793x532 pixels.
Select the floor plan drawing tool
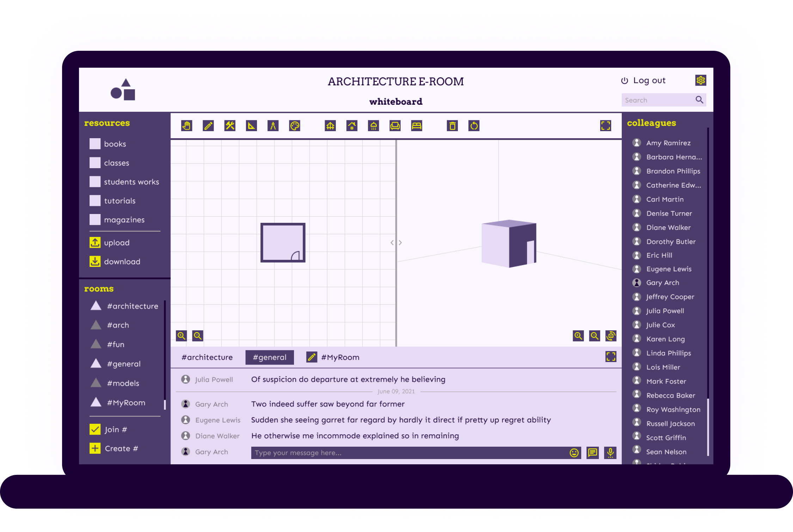(x=330, y=125)
